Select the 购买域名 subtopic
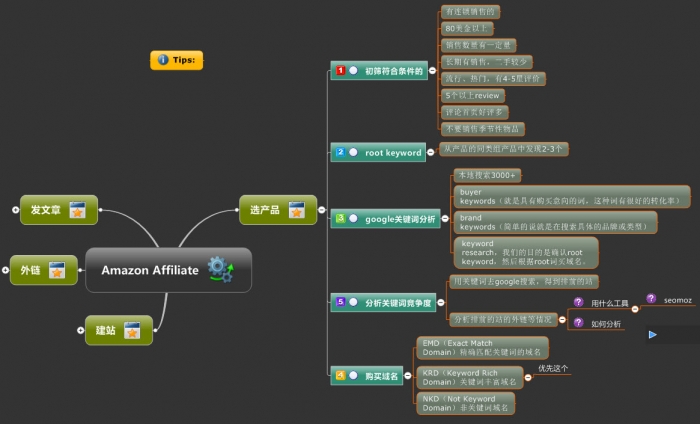The image size is (700, 424). coord(367,375)
